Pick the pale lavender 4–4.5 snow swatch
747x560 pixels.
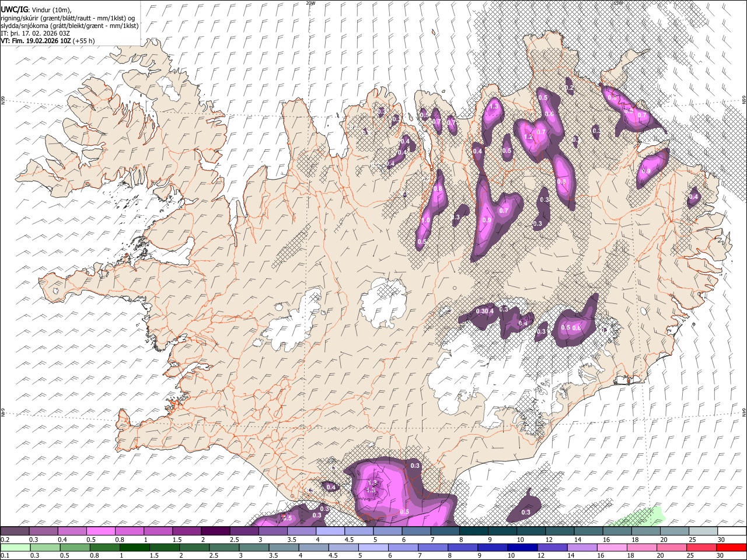[330, 531]
